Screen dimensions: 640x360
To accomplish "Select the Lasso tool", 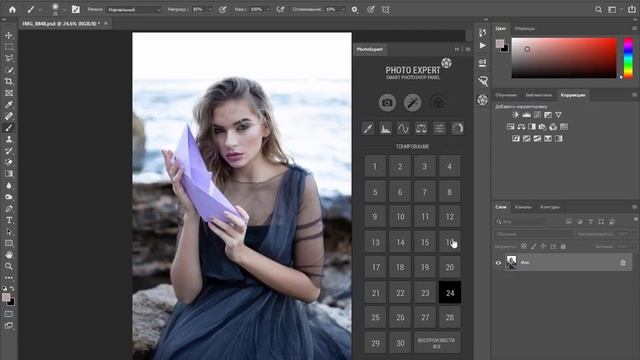I will tap(9, 58).
